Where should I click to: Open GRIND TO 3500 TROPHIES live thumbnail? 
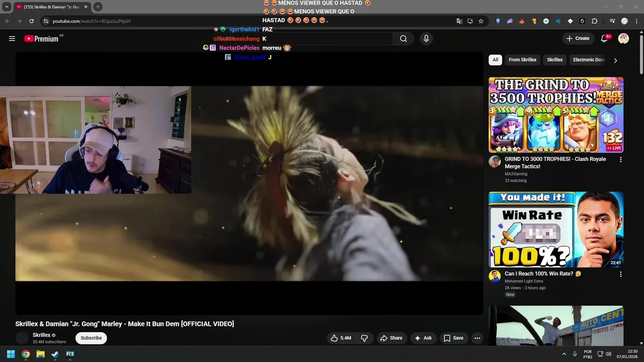coord(556,115)
